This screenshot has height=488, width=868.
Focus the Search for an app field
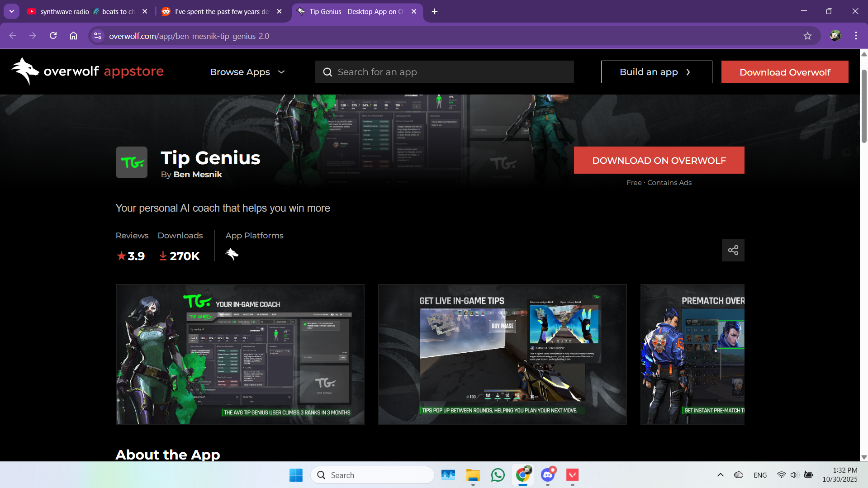point(444,72)
